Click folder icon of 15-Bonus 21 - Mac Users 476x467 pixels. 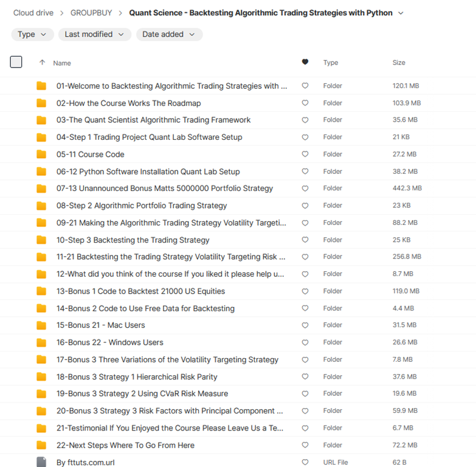point(41,325)
